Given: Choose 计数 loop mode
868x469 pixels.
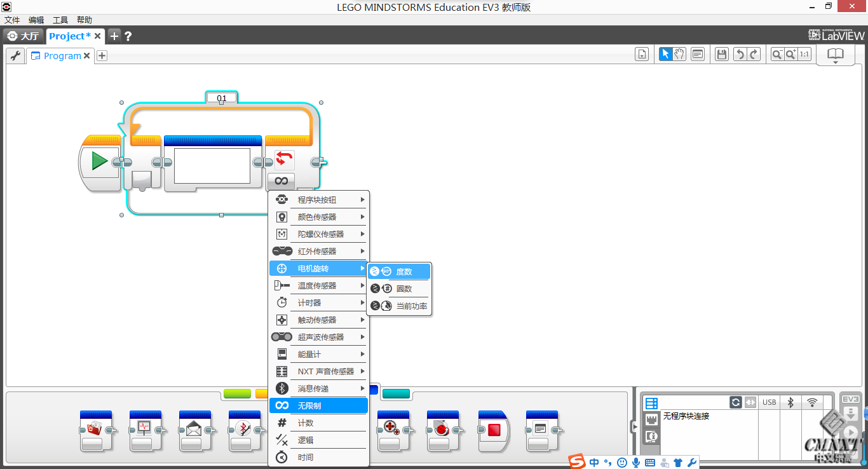Looking at the screenshot, I should tap(319, 423).
